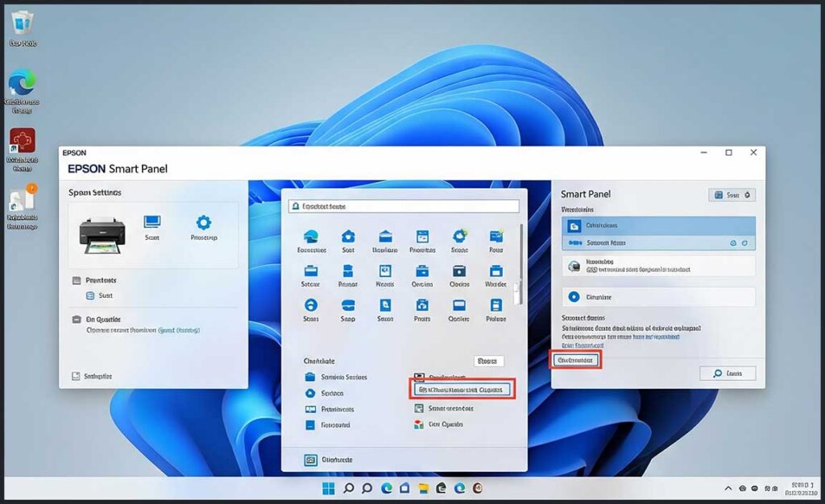Screen dimensions: 825x504
Task: Click the search field above the app grid
Action: [x=403, y=206]
